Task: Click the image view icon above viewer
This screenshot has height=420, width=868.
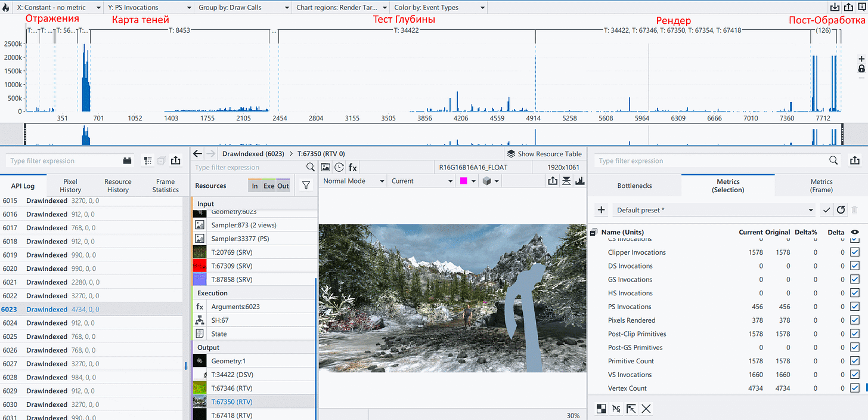Action: pos(326,168)
